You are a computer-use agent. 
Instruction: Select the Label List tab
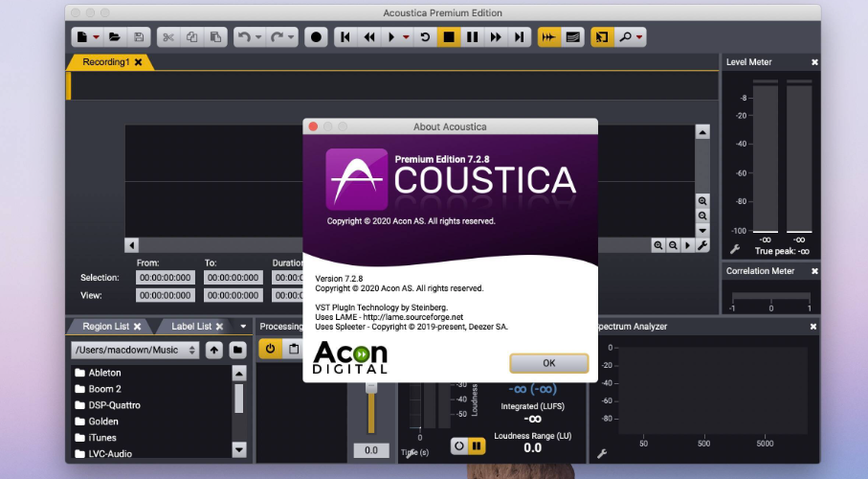click(x=191, y=327)
